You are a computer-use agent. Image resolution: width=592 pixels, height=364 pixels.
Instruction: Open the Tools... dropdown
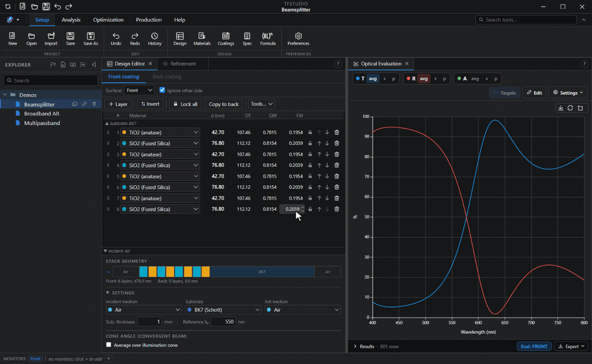tap(261, 104)
